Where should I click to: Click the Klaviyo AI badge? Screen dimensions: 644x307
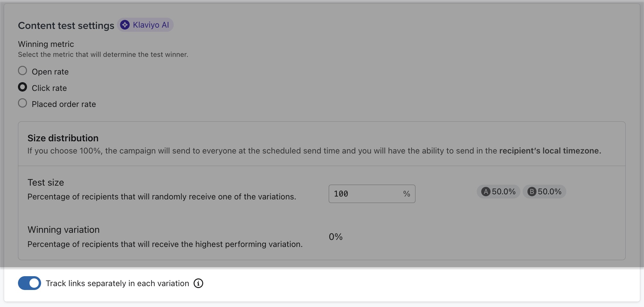[145, 25]
